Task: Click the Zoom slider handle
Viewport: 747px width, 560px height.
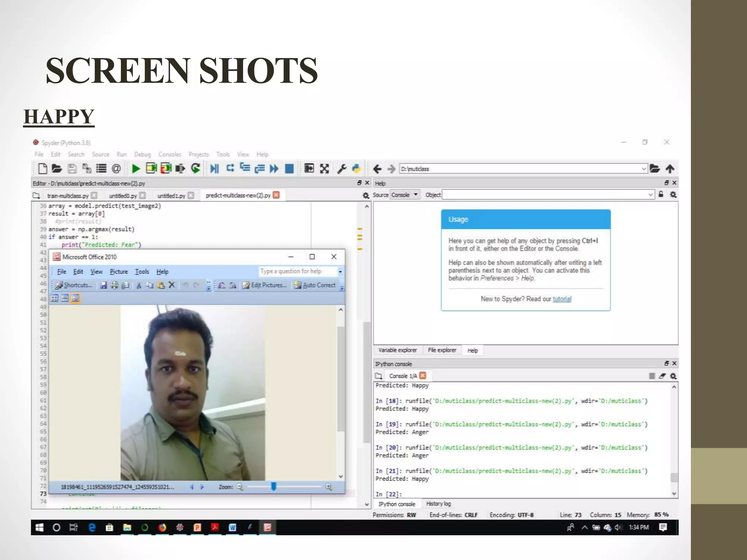Action: point(274,486)
